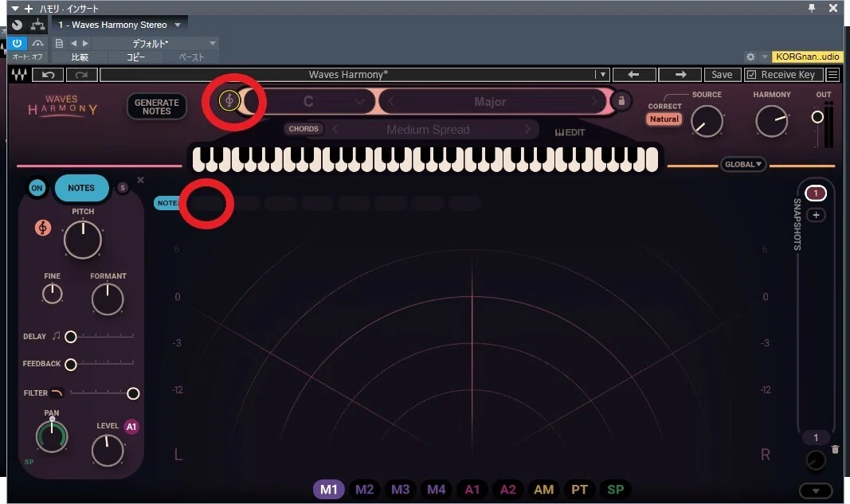Click the コピー copy button

[x=136, y=57]
